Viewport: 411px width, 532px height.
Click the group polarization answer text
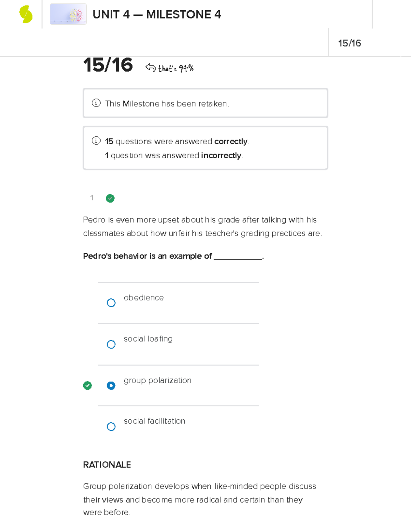point(158,380)
